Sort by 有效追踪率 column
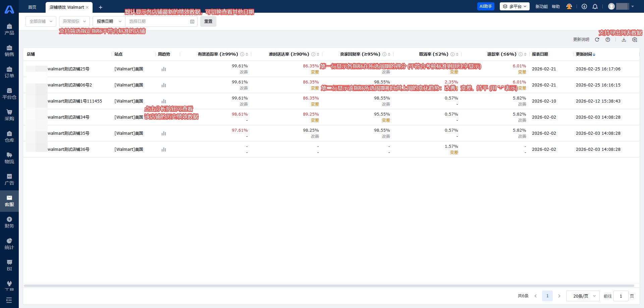This screenshot has width=644, height=308. pos(247,54)
